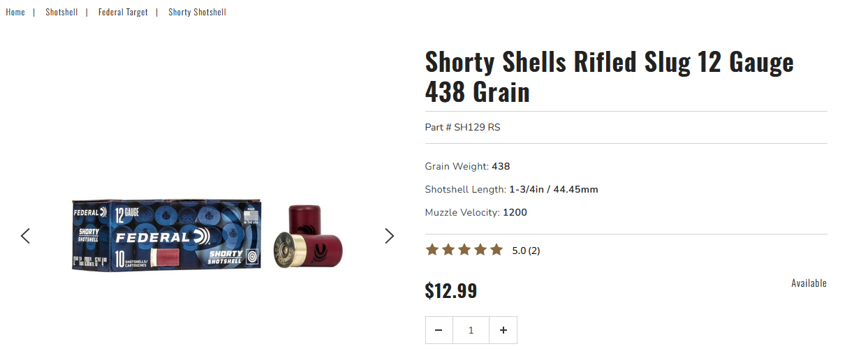Click the quantity input field
The height and width of the screenshot is (358, 868).
click(471, 330)
